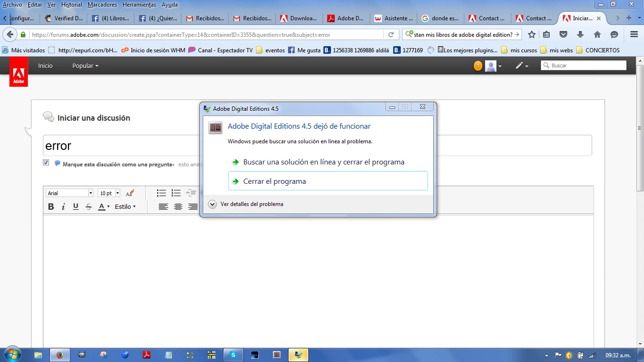Open the Editar menu
Image resolution: width=644 pixels, height=362 pixels.
click(35, 5)
